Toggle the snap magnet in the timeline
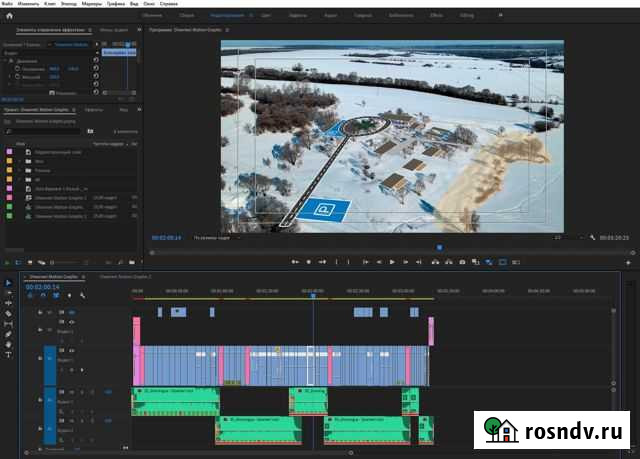This screenshot has width=640, height=459. pos(44,296)
